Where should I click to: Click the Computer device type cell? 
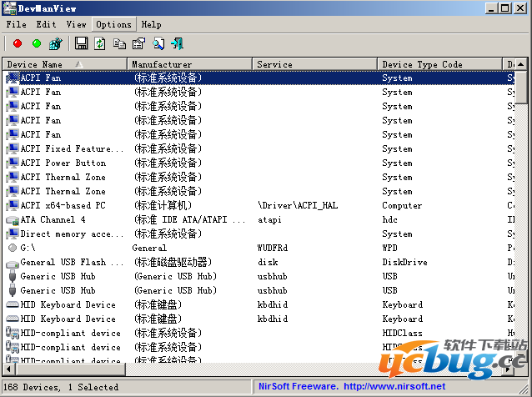(402, 205)
